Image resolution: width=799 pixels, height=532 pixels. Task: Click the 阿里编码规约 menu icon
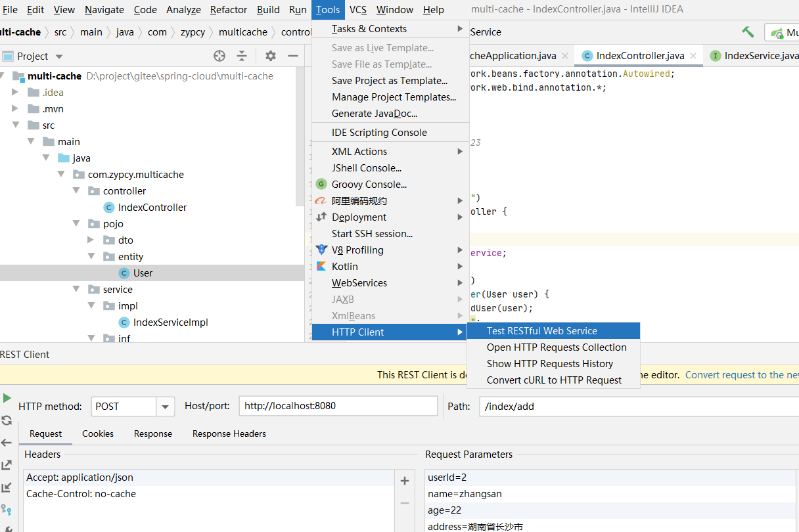321,201
